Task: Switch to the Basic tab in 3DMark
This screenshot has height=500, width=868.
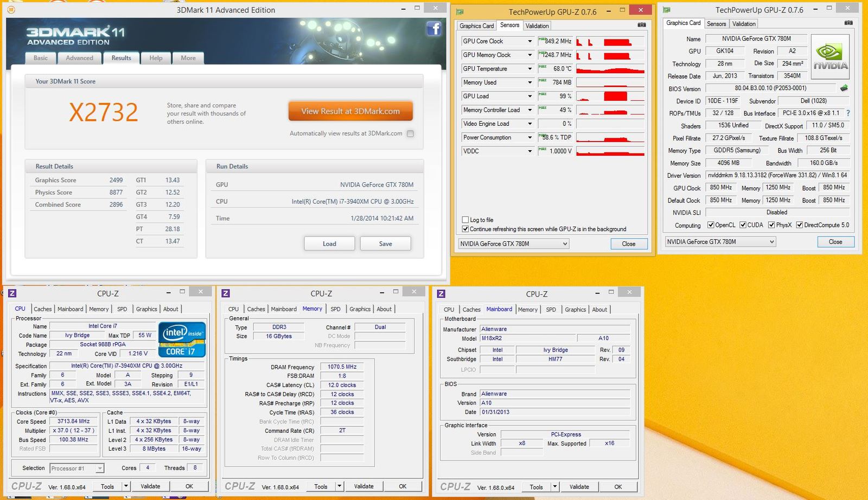Action: tap(41, 58)
